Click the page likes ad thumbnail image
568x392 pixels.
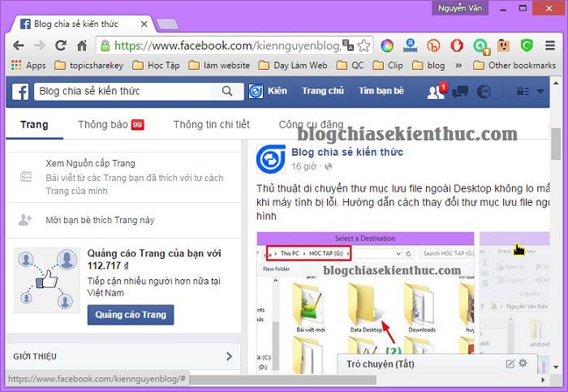(x=47, y=280)
